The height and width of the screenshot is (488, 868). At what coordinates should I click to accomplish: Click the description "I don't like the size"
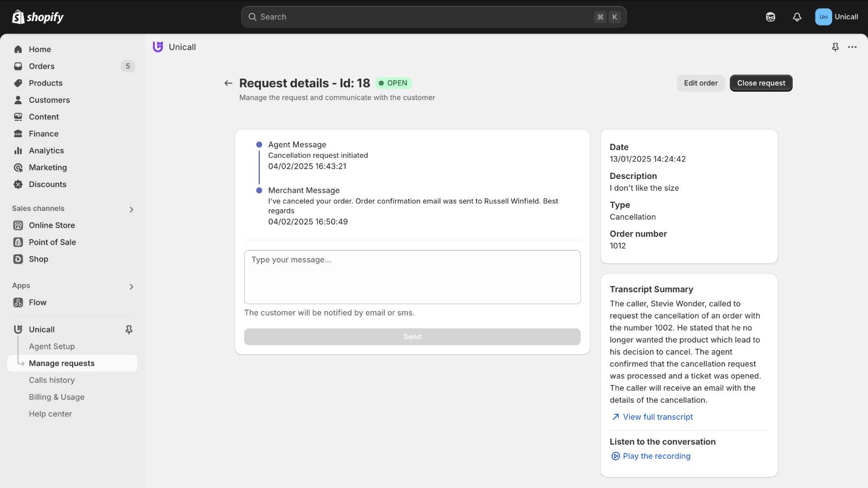[x=644, y=188]
